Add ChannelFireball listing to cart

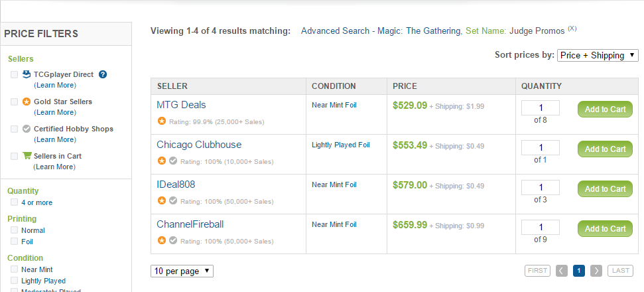pos(605,229)
